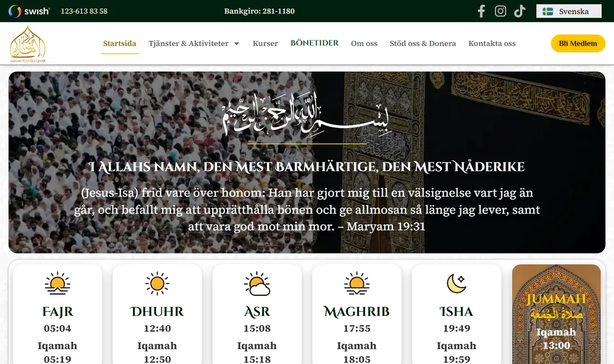
Task: Click the DHUHR prayer name
Action: [157, 311]
